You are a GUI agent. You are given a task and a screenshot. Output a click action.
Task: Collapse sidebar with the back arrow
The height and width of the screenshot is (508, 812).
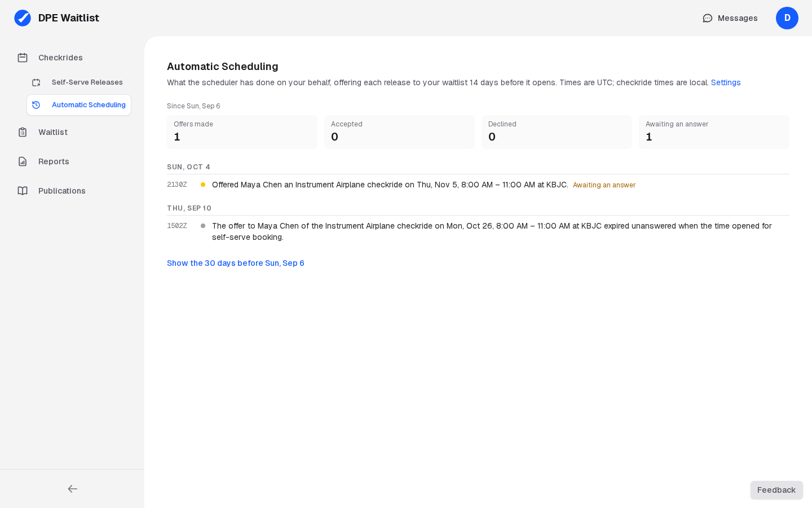point(72,489)
